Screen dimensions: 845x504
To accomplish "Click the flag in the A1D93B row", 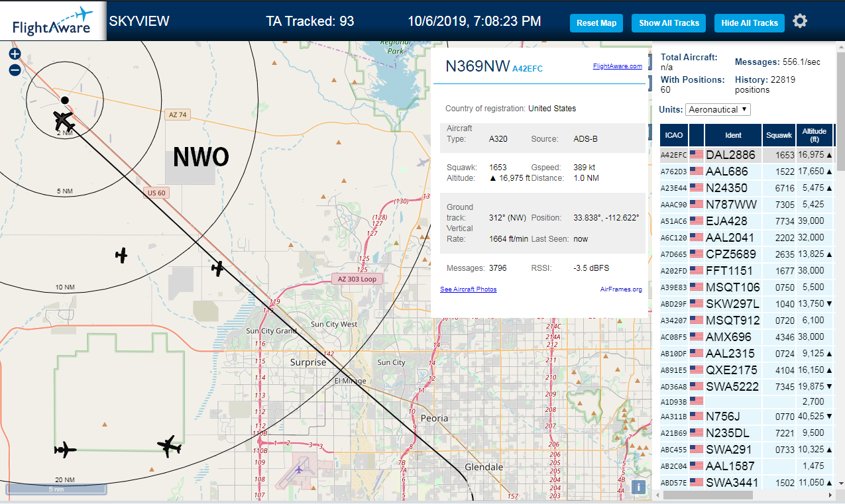I will tap(697, 401).
